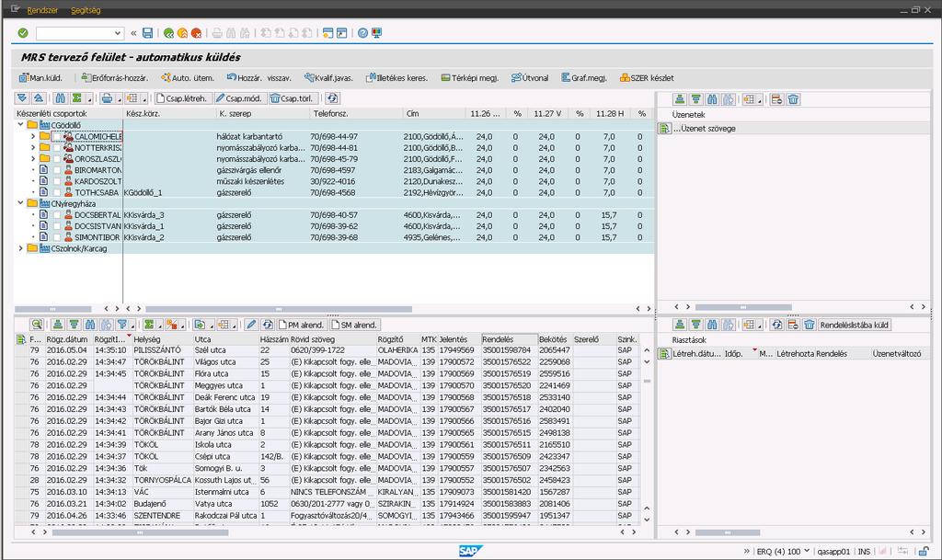
Task: Click the green checkmark Enter icon
Action: (23, 33)
